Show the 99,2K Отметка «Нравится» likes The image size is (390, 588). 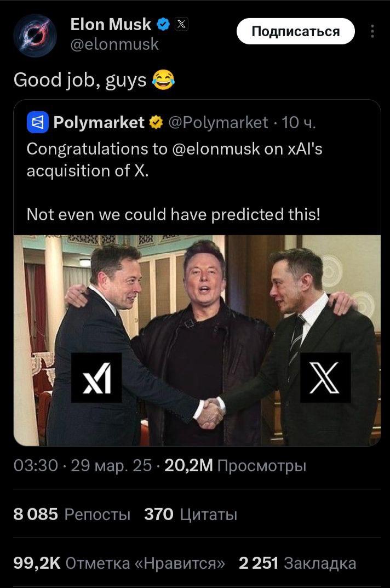click(x=119, y=563)
